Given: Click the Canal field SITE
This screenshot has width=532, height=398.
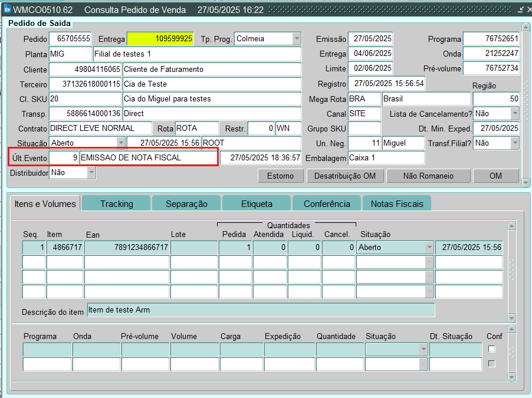Looking at the screenshot, I should pos(364,113).
